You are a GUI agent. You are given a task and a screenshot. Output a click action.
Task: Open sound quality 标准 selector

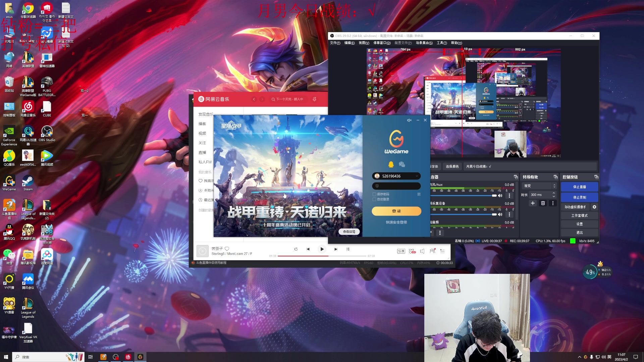(x=401, y=251)
